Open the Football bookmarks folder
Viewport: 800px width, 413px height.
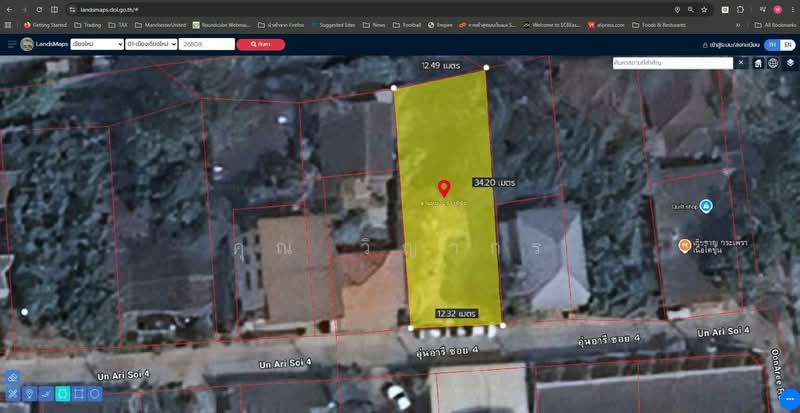click(407, 25)
